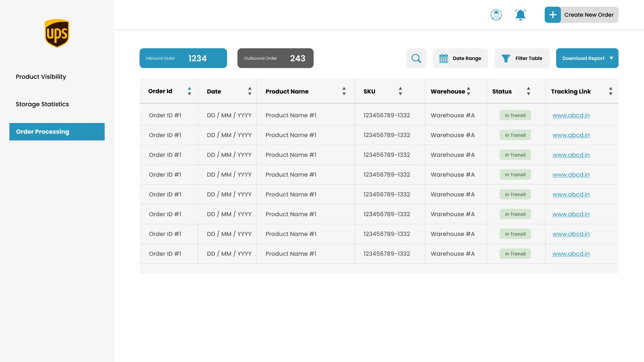Open the Storage Statistics section
This screenshot has height=362, width=644.
pyautogui.click(x=42, y=104)
